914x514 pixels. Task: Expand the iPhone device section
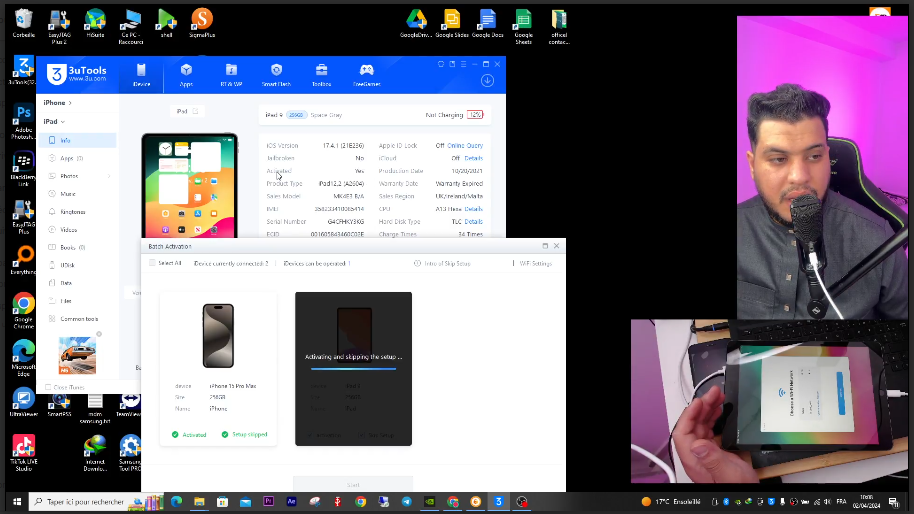[58, 103]
